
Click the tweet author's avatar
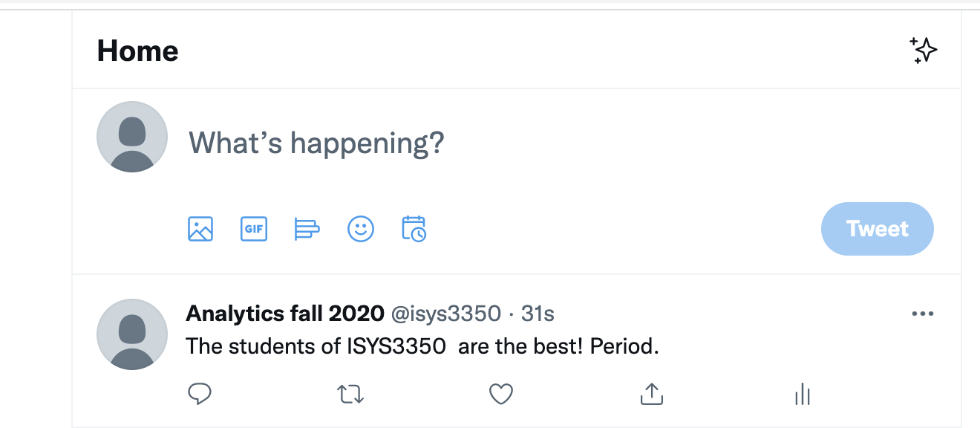pos(132,334)
